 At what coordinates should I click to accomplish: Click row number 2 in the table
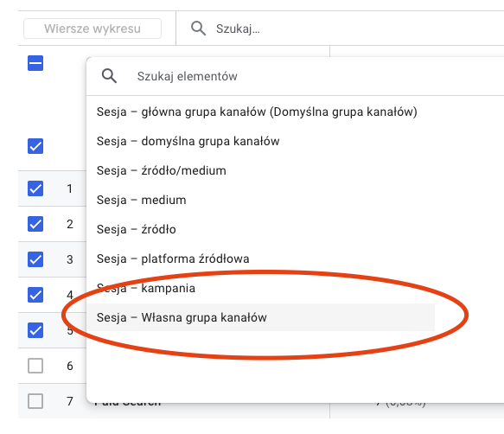(70, 224)
